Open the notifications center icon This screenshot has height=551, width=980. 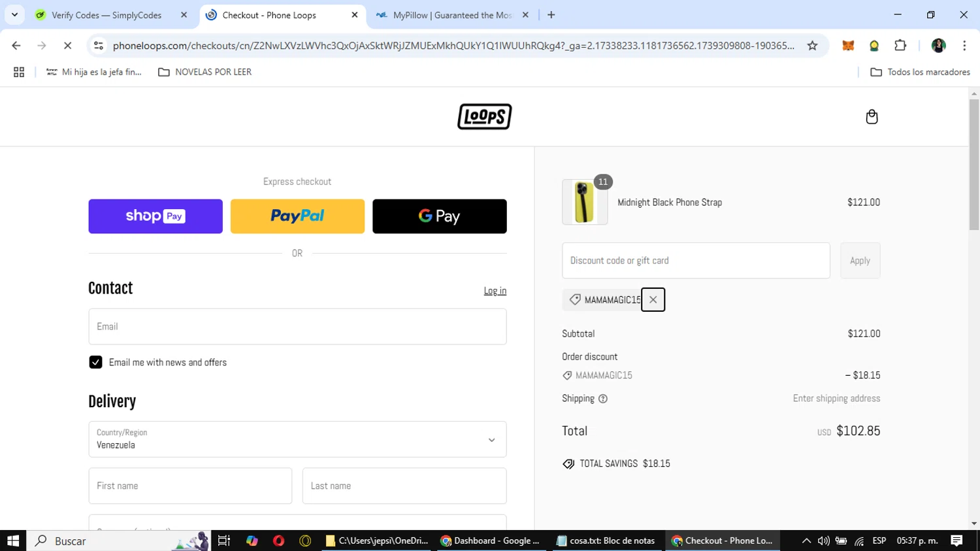point(956,541)
